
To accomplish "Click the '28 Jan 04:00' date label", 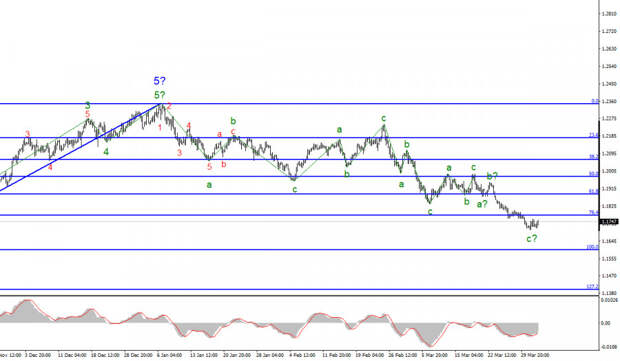I will click(270, 355).
